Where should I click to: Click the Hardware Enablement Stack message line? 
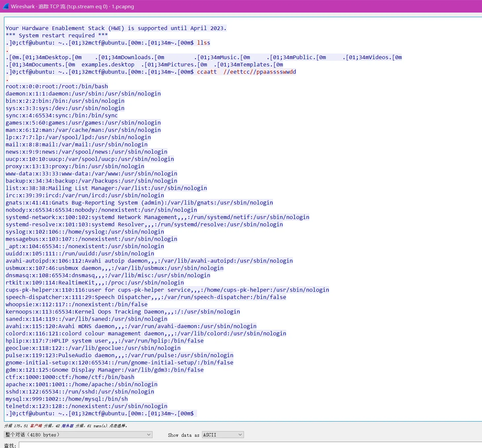click(116, 28)
